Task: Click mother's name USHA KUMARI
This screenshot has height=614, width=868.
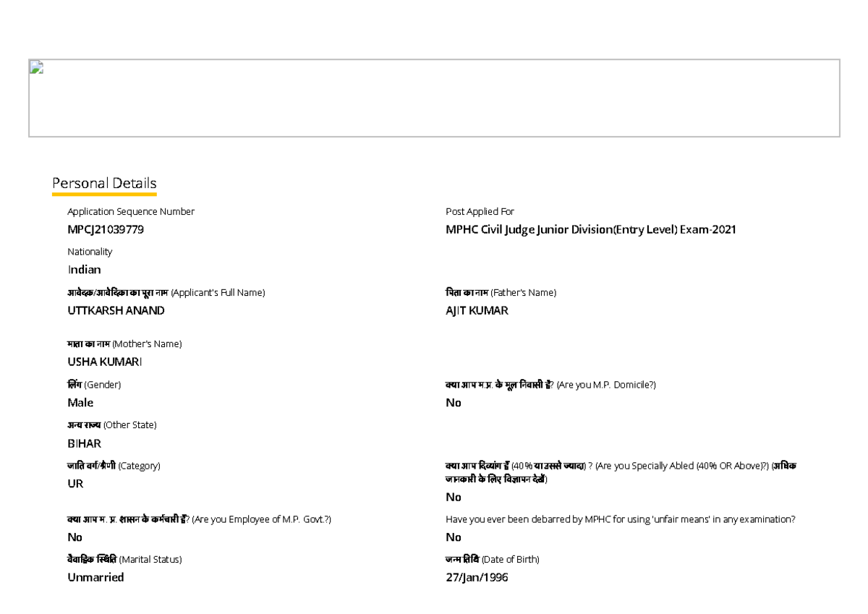Action: pos(105,362)
